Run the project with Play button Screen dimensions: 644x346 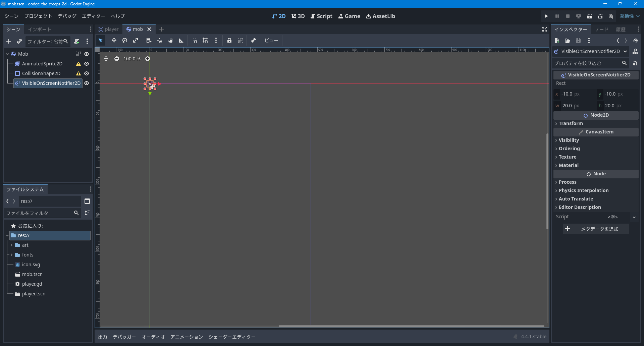tap(546, 16)
